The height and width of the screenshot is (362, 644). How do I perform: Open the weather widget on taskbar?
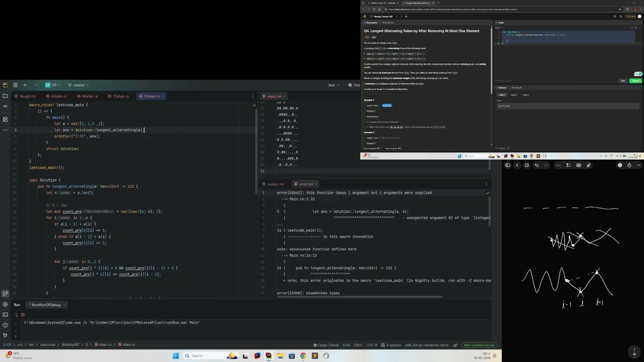[x=18, y=355]
